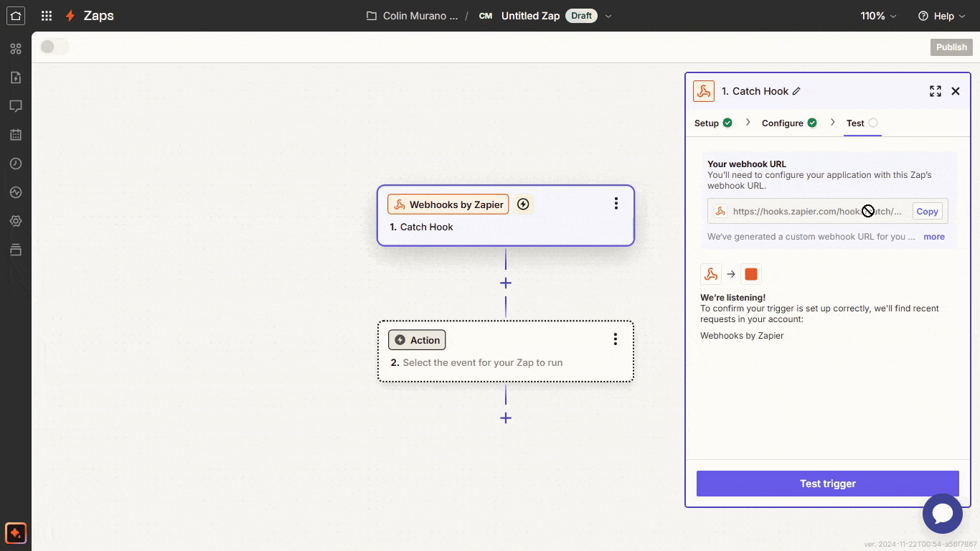
Task: Select the Test tab
Action: (862, 123)
